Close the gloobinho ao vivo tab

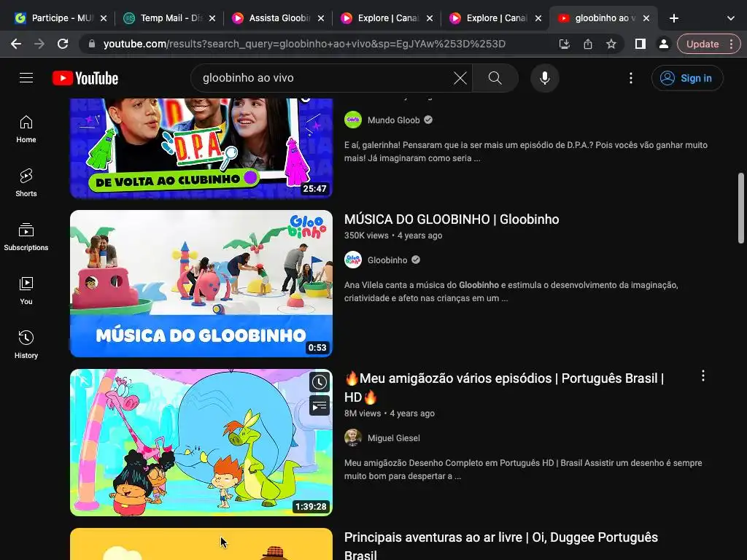[646, 18]
